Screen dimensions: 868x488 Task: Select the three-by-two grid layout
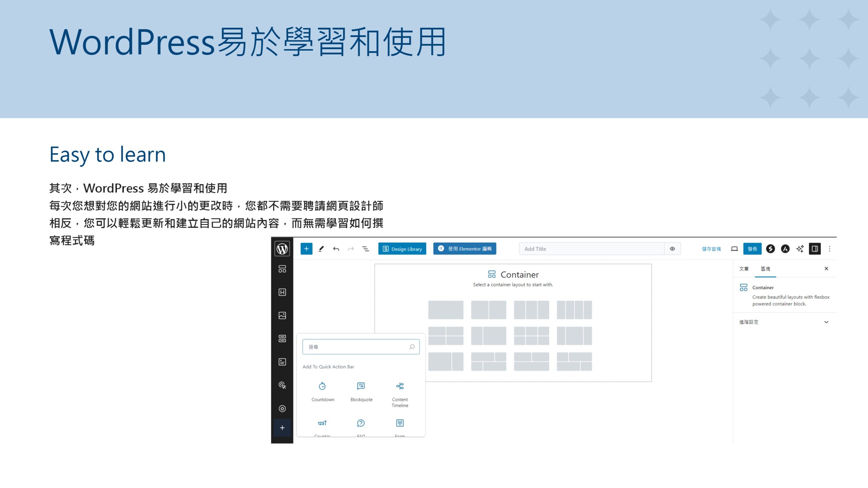pyautogui.click(x=531, y=336)
